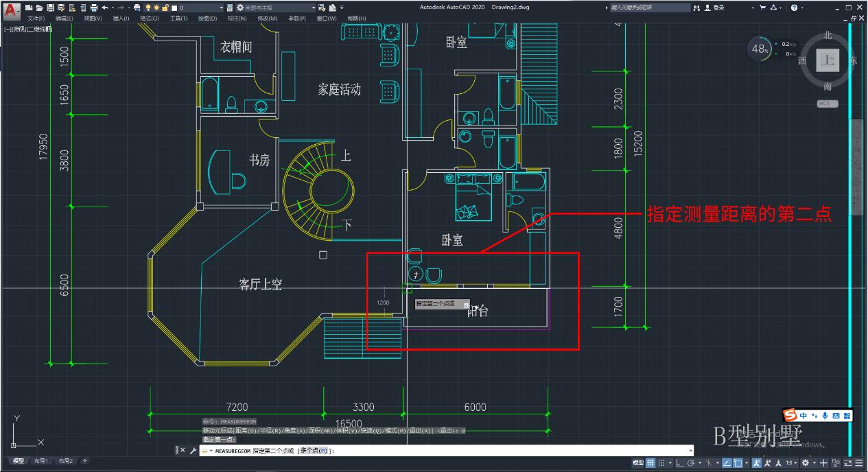Toggle grid display in status bar
The height and width of the screenshot is (472, 868).
650,461
